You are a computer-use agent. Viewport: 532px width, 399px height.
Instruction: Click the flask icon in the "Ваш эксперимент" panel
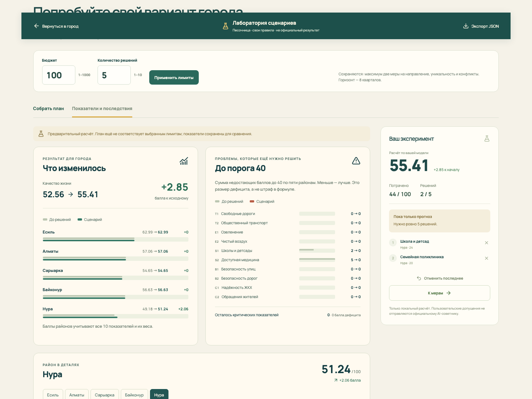[487, 139]
